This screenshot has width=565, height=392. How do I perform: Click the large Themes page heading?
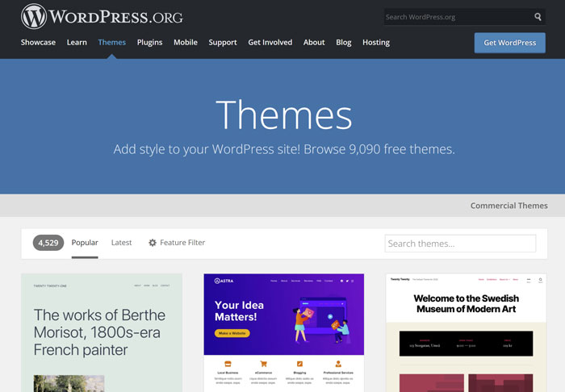(284, 115)
